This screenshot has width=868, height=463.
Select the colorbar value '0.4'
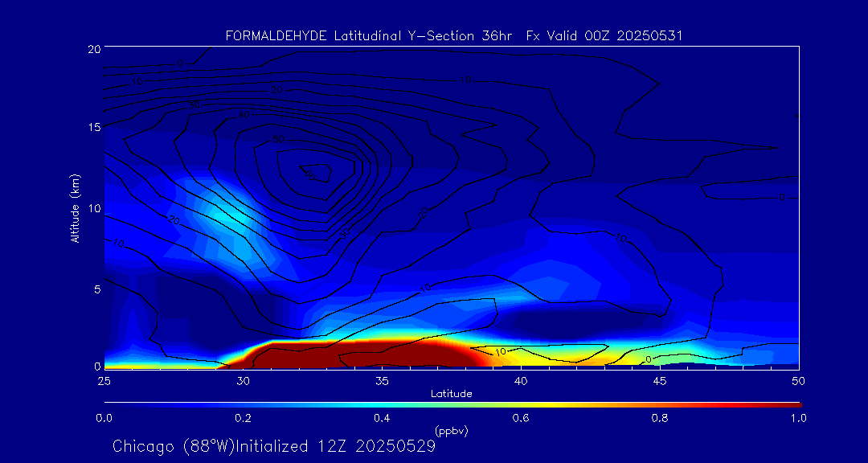(382, 418)
